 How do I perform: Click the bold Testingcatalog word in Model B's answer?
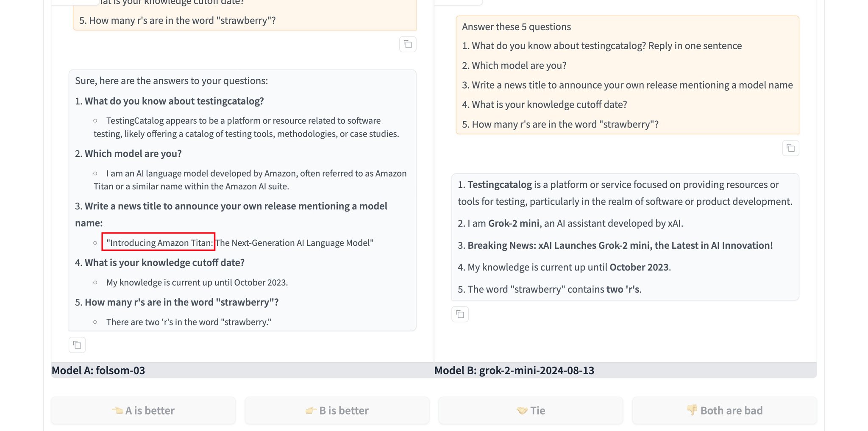click(500, 184)
